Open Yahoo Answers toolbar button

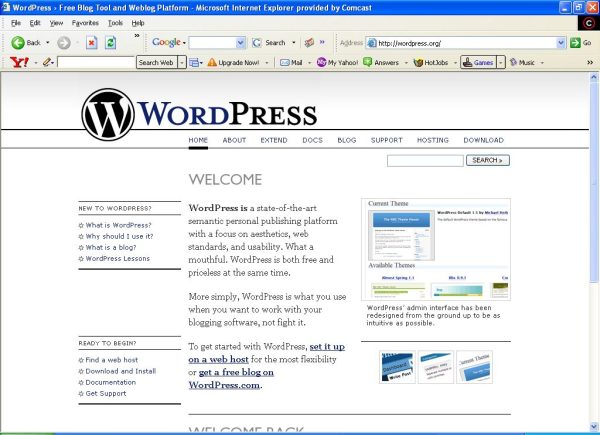coord(381,62)
